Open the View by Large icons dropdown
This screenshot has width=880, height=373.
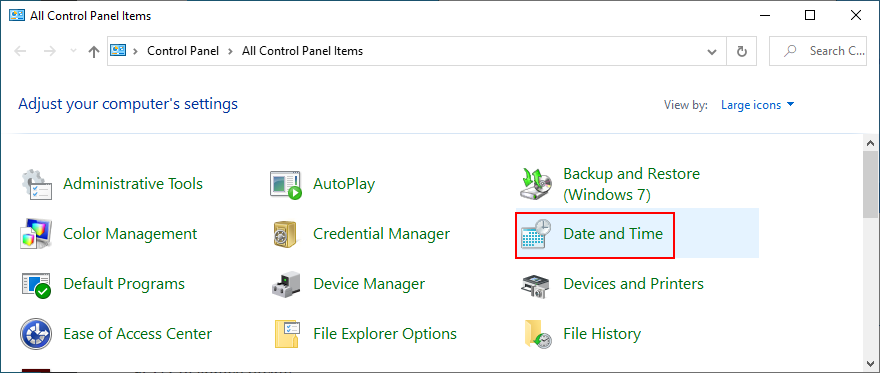coord(758,105)
